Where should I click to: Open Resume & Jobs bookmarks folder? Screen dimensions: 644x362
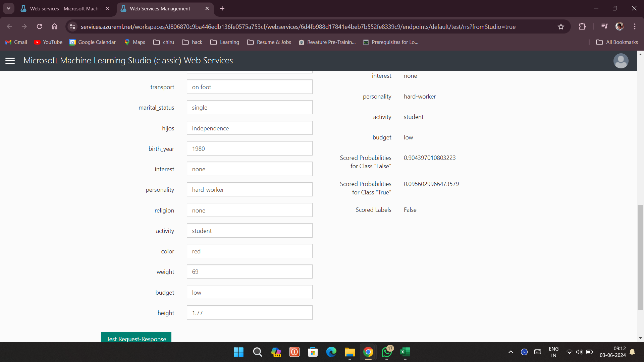click(x=269, y=42)
